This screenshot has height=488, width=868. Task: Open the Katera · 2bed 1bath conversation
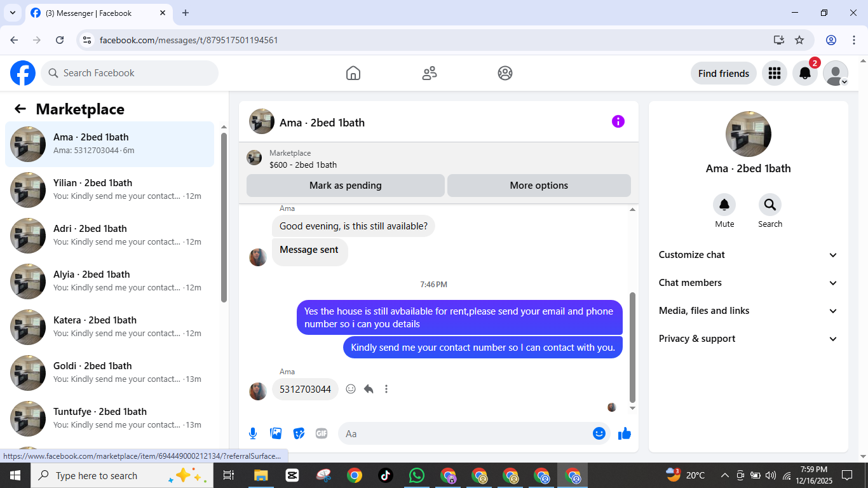pyautogui.click(x=110, y=327)
